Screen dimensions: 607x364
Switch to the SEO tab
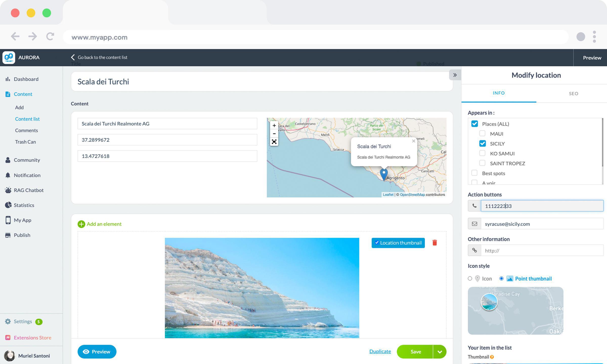click(x=573, y=94)
